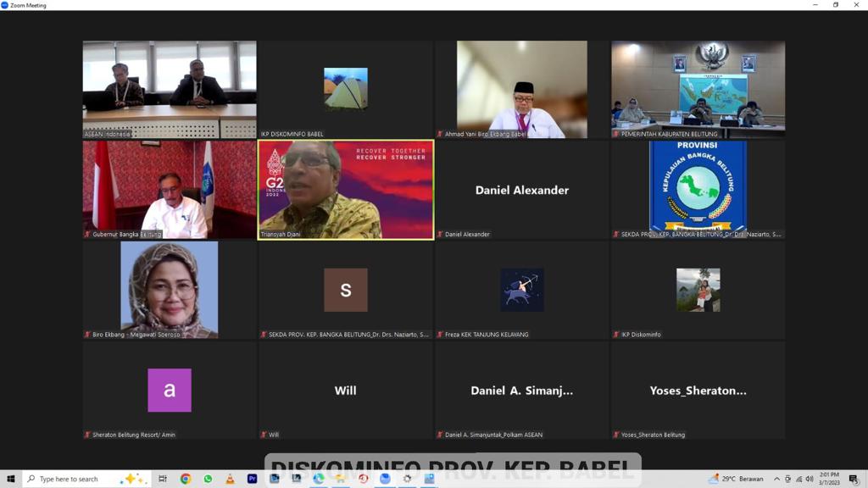Click muted mic icon beside Freza KEK label

[440, 335]
